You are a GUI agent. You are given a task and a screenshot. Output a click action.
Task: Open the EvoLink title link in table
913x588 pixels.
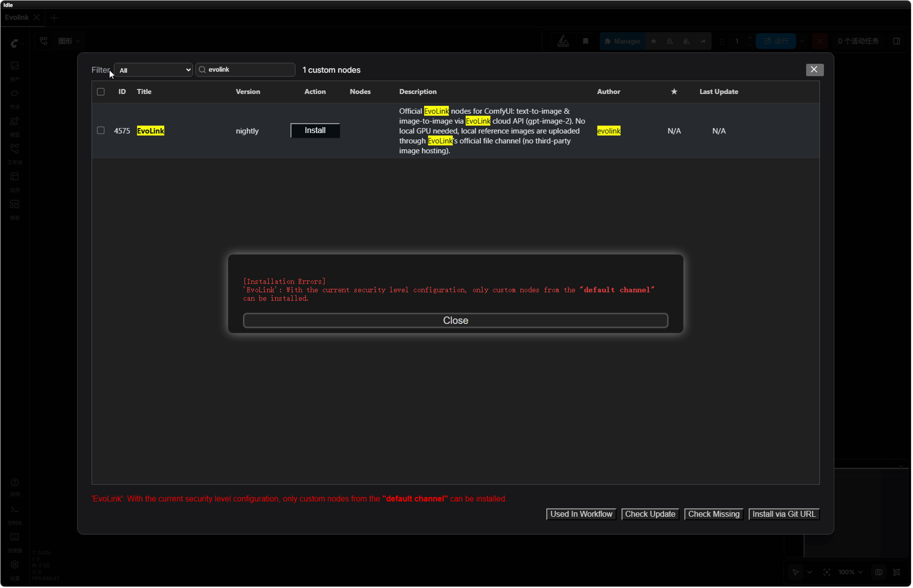click(150, 131)
